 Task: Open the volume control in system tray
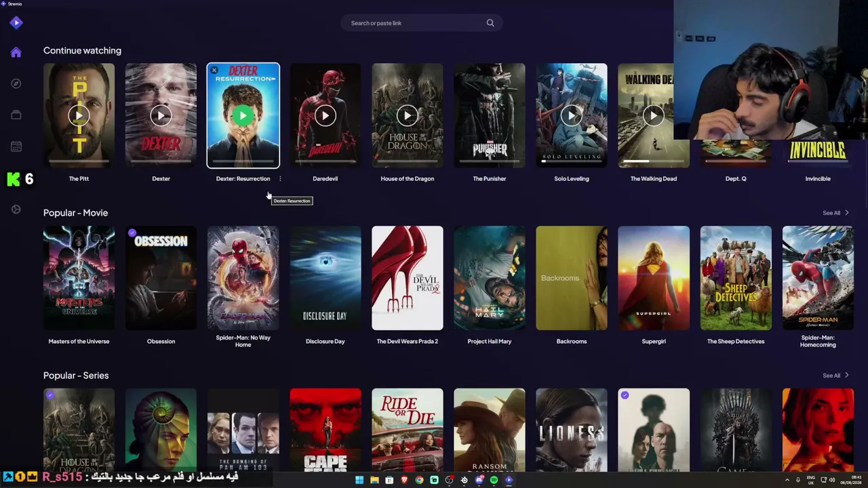pyautogui.click(x=832, y=480)
